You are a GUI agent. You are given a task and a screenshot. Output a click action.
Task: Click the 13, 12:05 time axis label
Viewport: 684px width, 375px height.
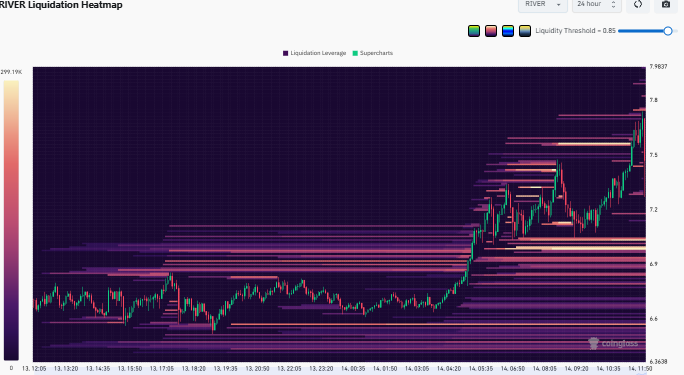pos(34,368)
